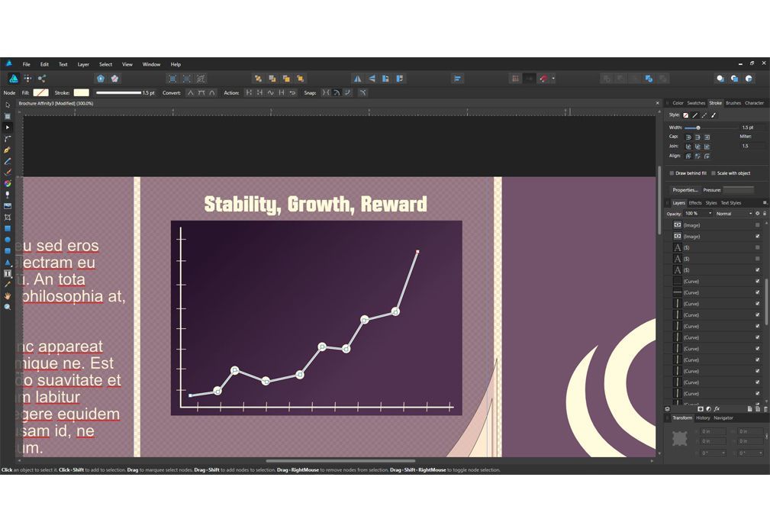Show the second ($) text layer
The width and height of the screenshot is (770, 532).
click(x=758, y=259)
